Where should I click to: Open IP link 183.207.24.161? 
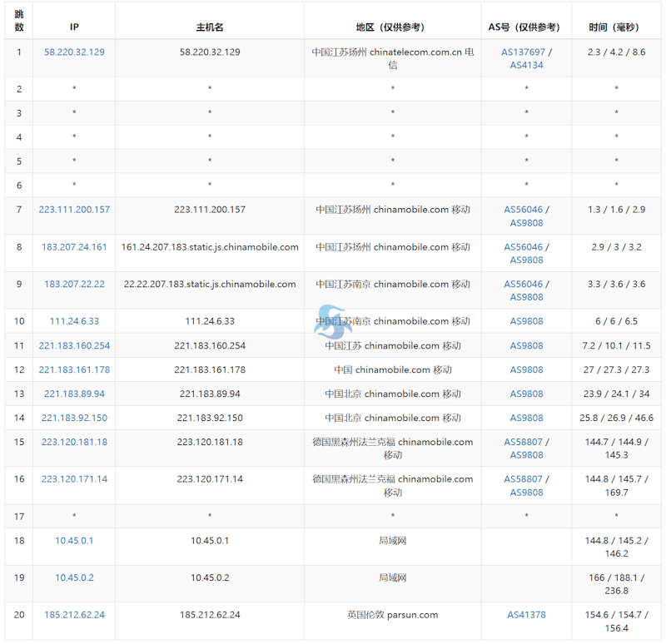coord(74,246)
